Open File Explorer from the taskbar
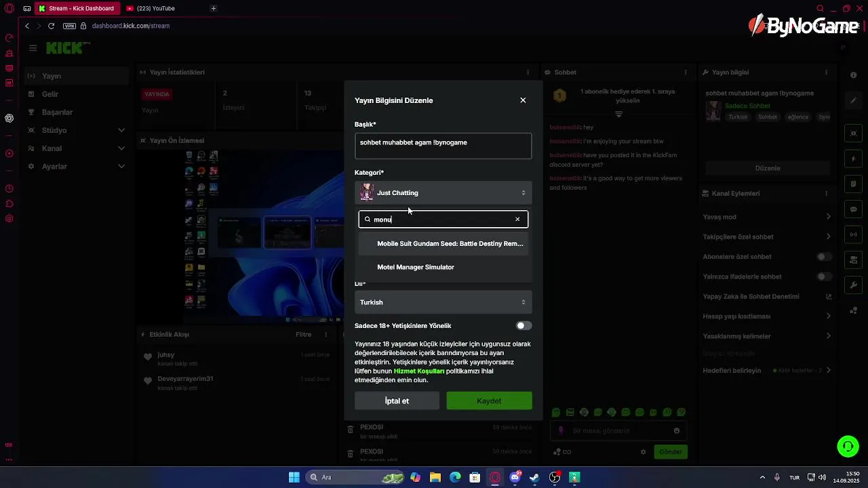The image size is (868, 488). (435, 478)
